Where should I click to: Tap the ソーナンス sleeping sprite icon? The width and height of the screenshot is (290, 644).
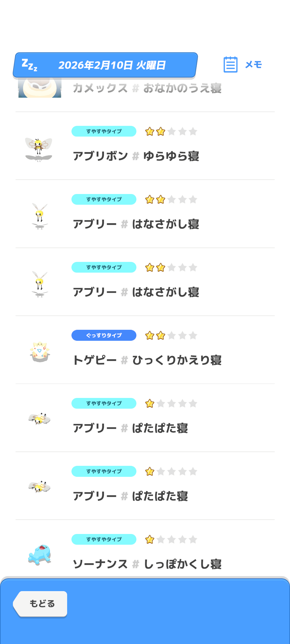pos(40,555)
